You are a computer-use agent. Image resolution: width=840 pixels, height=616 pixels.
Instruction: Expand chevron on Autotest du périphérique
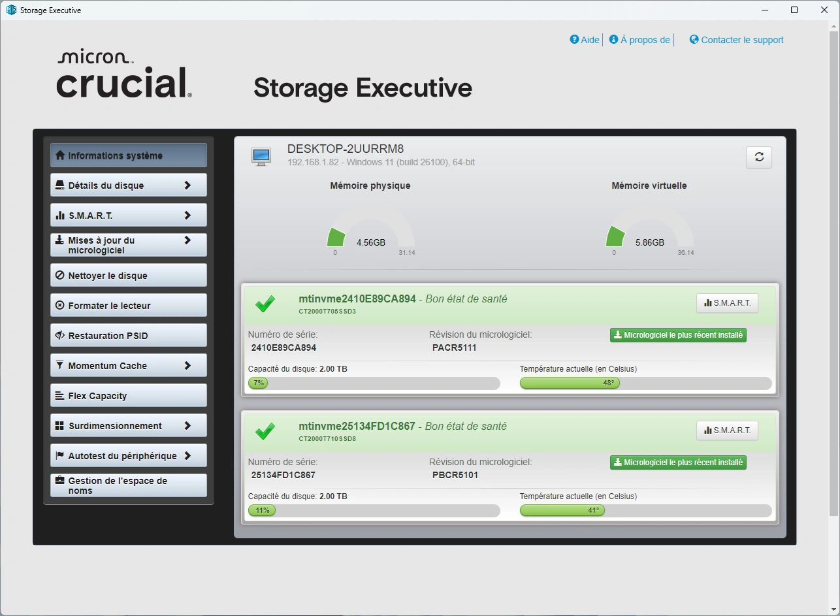point(187,456)
